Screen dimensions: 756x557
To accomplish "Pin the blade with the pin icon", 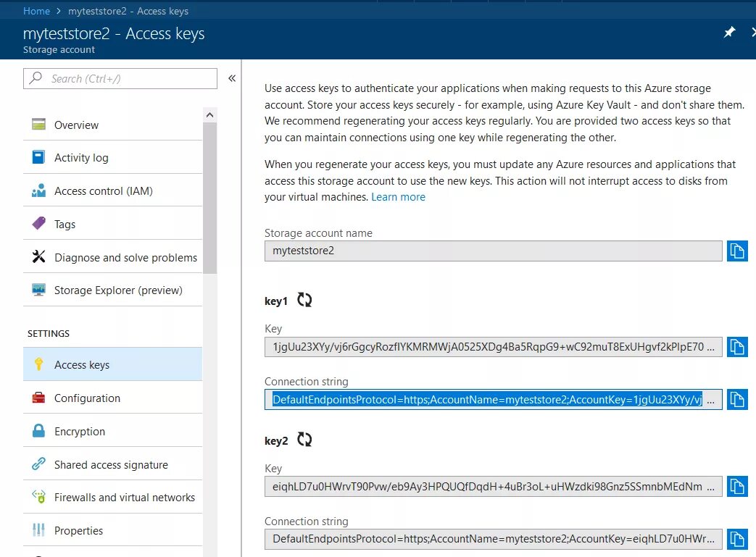I will [x=729, y=33].
